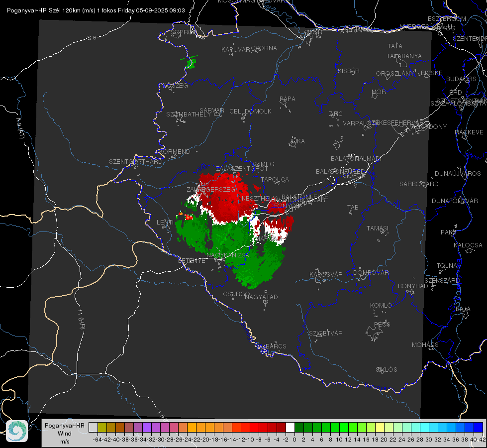Screen dimensions: 487x448
Task: Click the cyan swatch between 28 and 30
Action: tap(425, 427)
